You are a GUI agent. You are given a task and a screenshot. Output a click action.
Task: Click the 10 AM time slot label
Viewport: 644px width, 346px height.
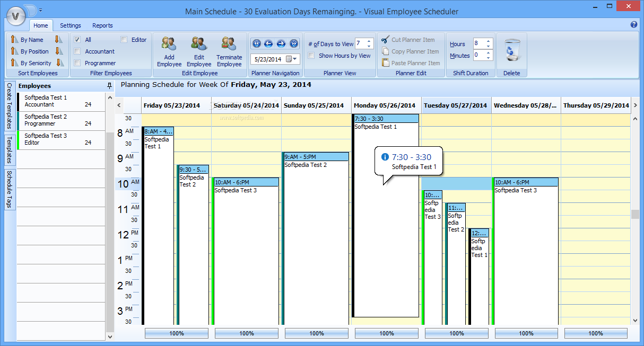(x=128, y=184)
